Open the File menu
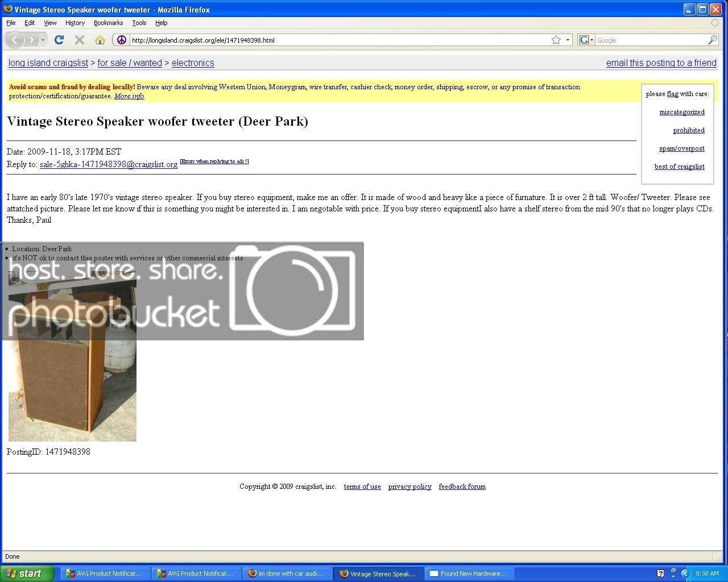 tap(11, 23)
